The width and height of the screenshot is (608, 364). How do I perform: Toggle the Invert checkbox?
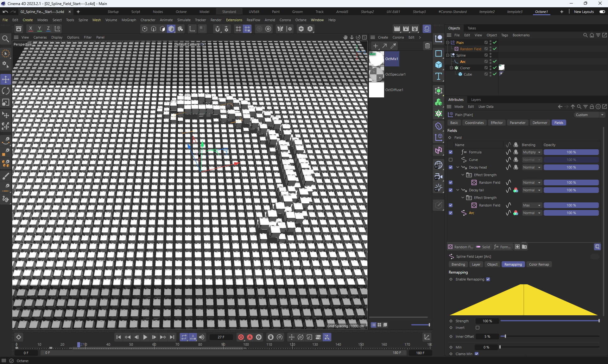point(478,328)
